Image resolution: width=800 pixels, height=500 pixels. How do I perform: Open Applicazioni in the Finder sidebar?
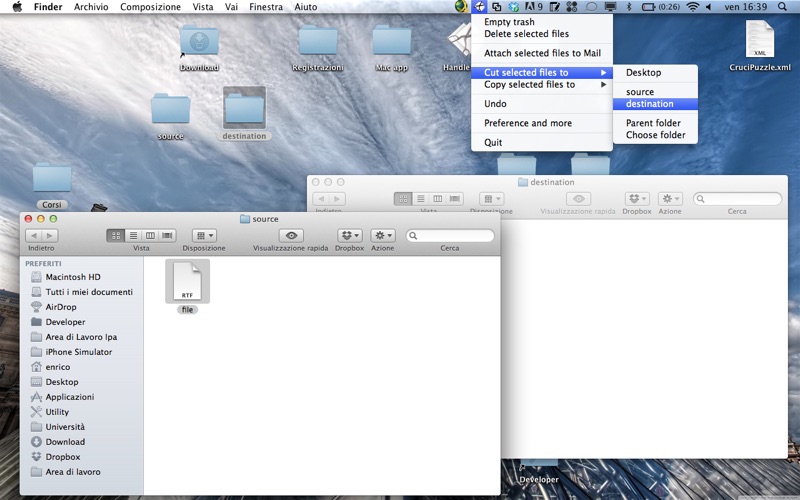tap(69, 396)
